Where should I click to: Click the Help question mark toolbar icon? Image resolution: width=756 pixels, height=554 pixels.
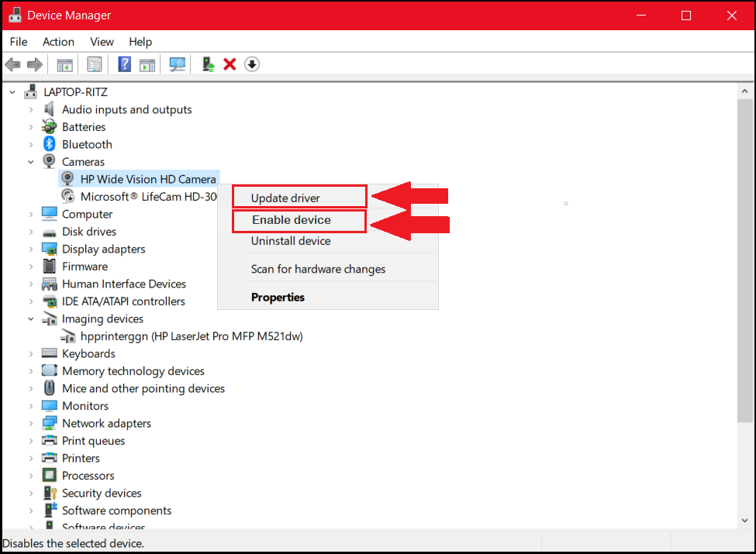coord(124,64)
